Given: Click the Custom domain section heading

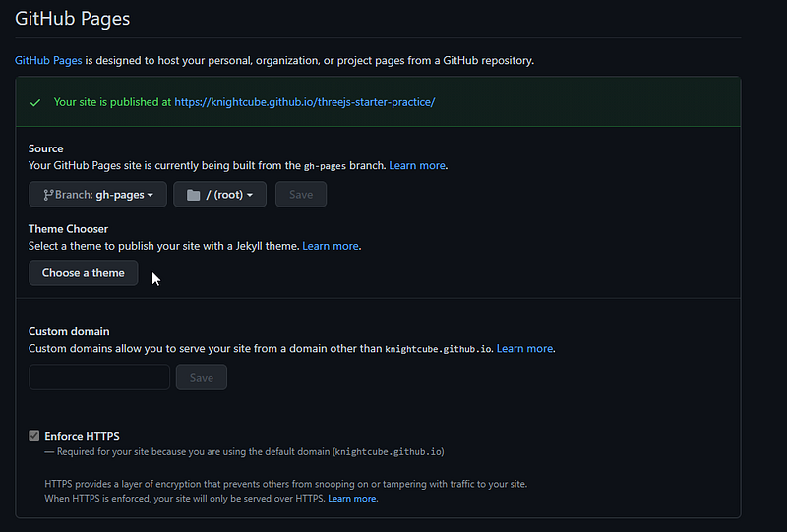Looking at the screenshot, I should coord(69,331).
